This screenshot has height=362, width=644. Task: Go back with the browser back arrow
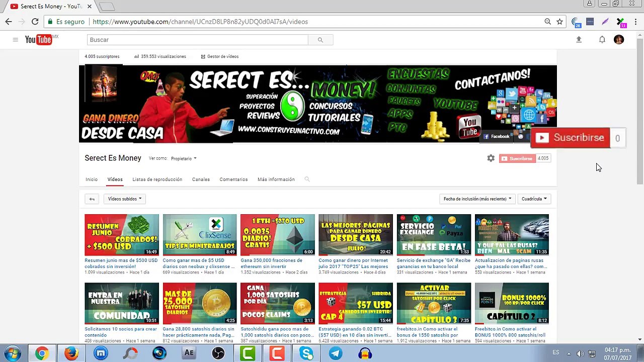point(9,22)
